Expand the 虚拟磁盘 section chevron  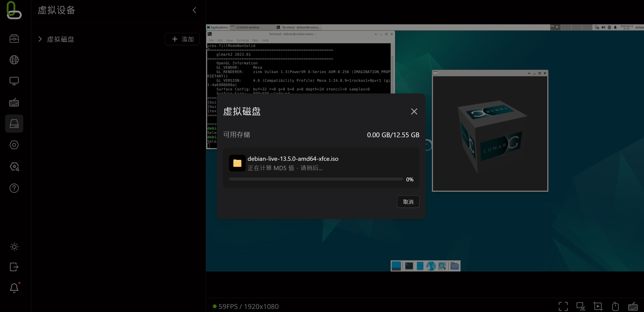(x=40, y=39)
